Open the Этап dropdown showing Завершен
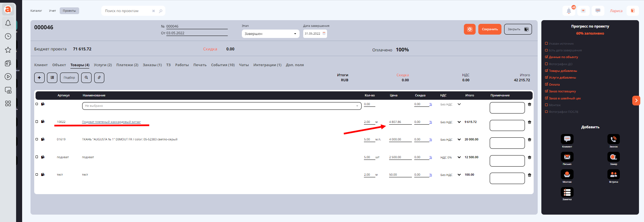Image resolution: width=644 pixels, height=222 pixels. point(270,34)
